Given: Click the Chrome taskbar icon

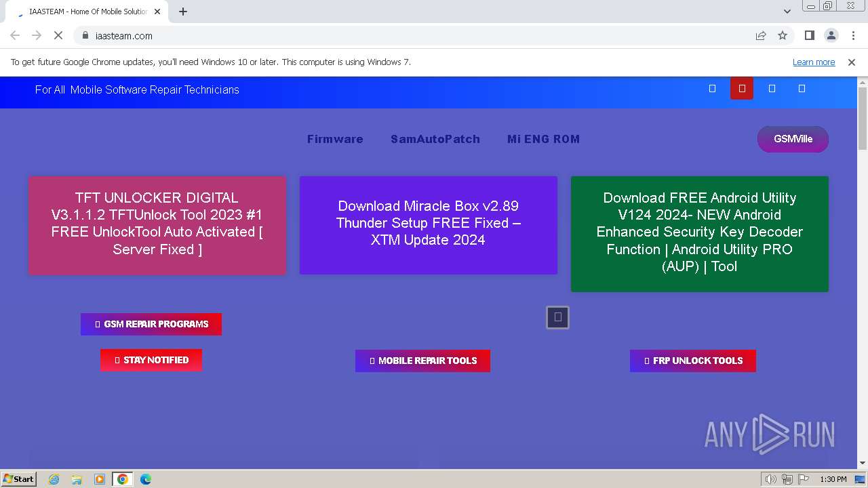Looking at the screenshot, I should pyautogui.click(x=123, y=479).
